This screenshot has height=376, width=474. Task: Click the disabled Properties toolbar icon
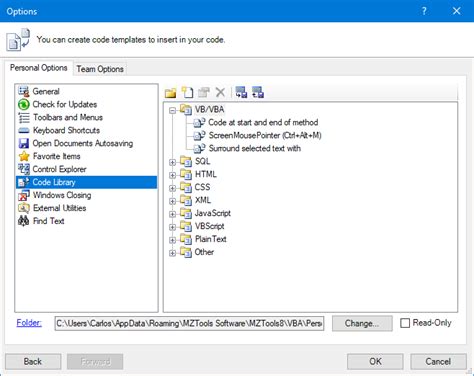[x=204, y=92]
